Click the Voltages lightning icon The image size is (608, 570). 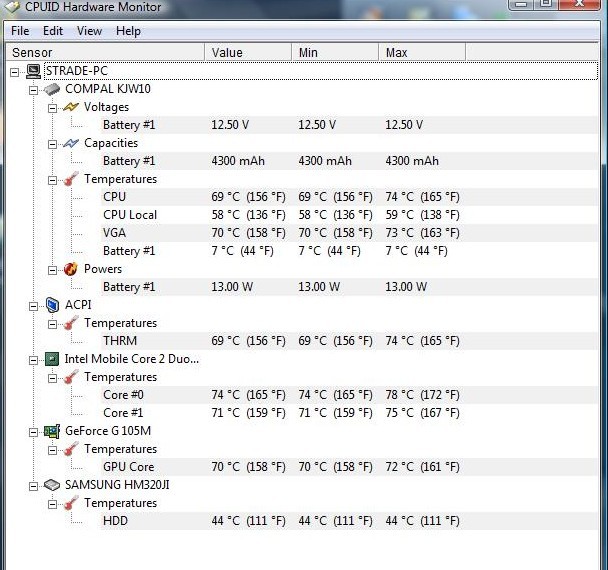coord(71,107)
